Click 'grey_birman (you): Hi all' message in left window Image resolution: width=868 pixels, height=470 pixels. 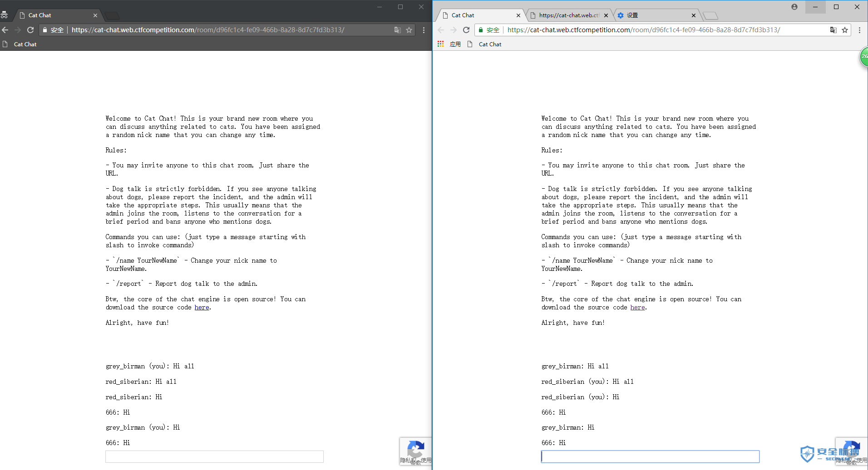(x=150, y=367)
